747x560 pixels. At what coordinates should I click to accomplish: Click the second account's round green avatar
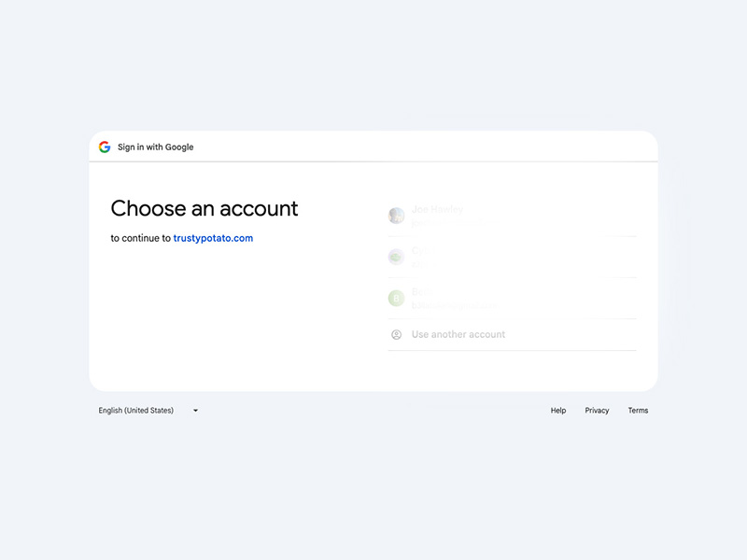tap(396, 257)
